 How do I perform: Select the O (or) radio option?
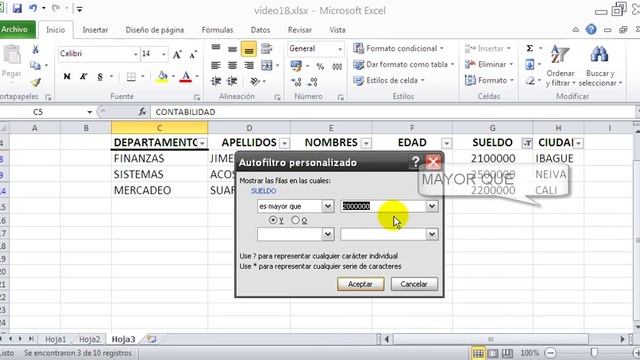click(295, 220)
